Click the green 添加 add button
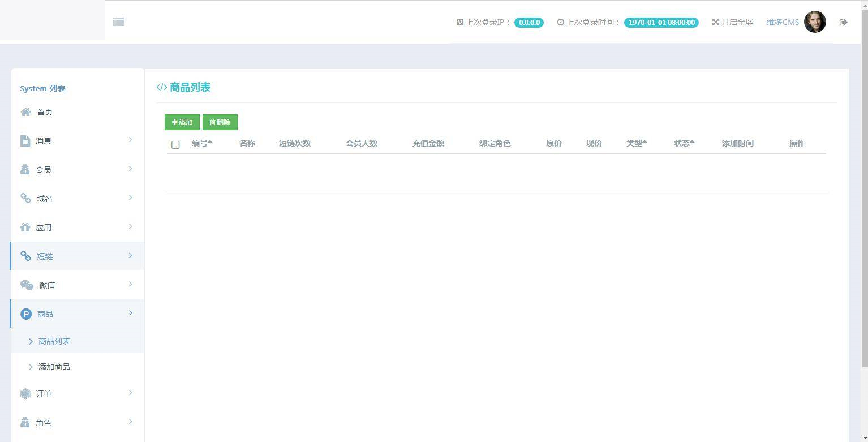 (182, 122)
